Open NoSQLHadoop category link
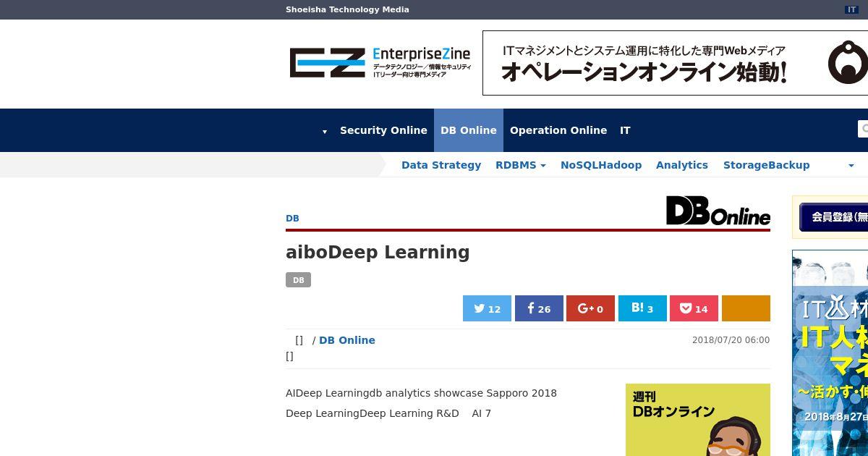The width and height of the screenshot is (868, 456). click(601, 165)
